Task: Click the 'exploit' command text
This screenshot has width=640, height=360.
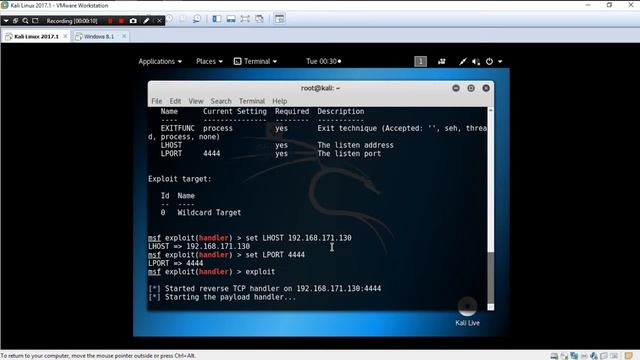Action: (260, 272)
